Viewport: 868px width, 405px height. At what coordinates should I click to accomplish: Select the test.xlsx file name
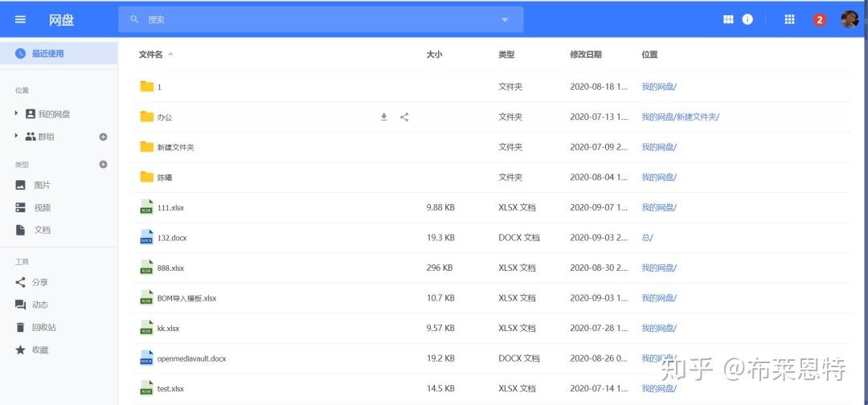tap(170, 388)
